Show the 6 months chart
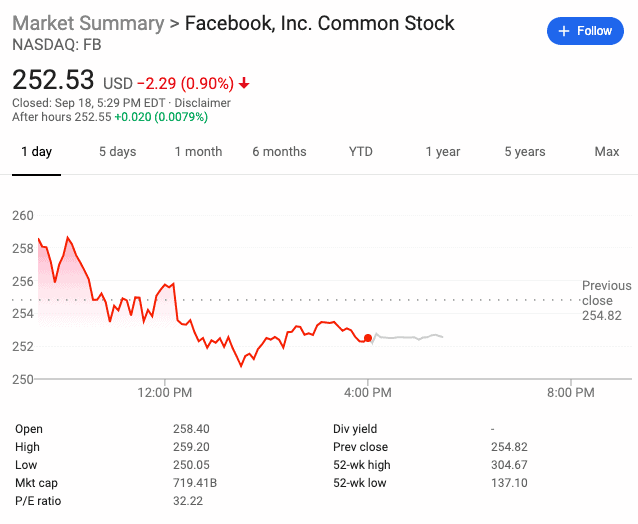The image size is (638, 524). coord(279,152)
